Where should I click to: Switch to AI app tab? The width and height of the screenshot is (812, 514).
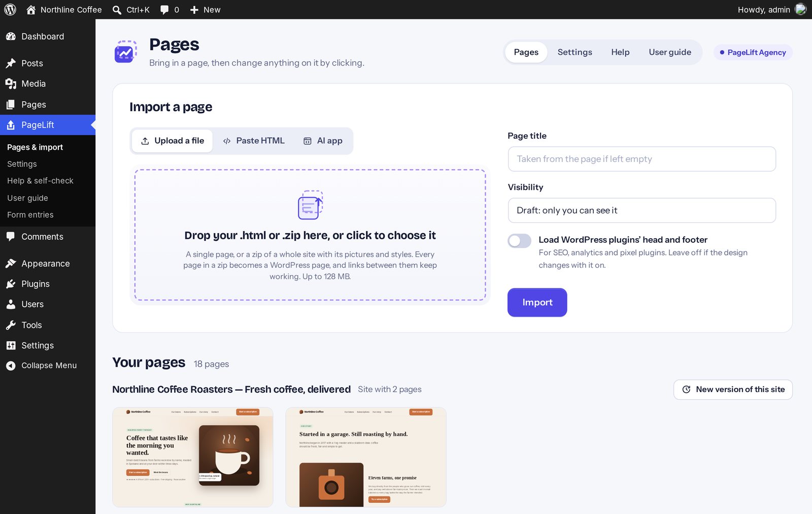pos(323,141)
